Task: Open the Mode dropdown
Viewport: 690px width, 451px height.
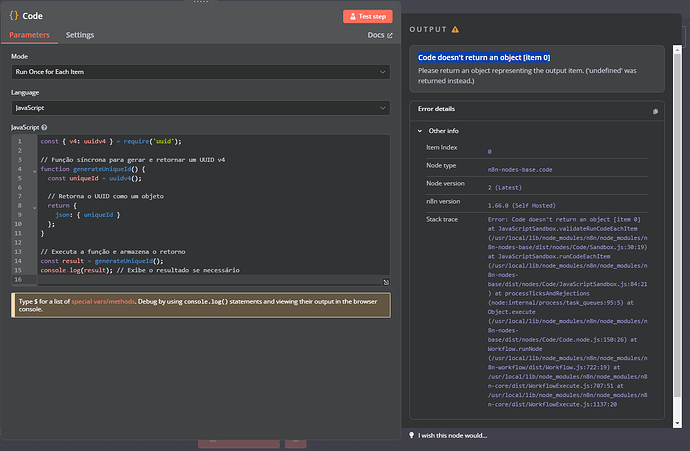Action: 201,72
